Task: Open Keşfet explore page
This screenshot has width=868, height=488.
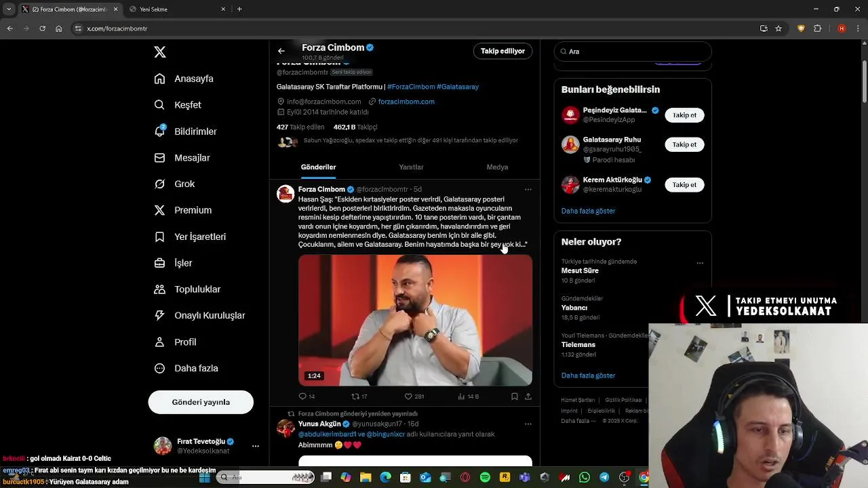Action: [x=178, y=105]
